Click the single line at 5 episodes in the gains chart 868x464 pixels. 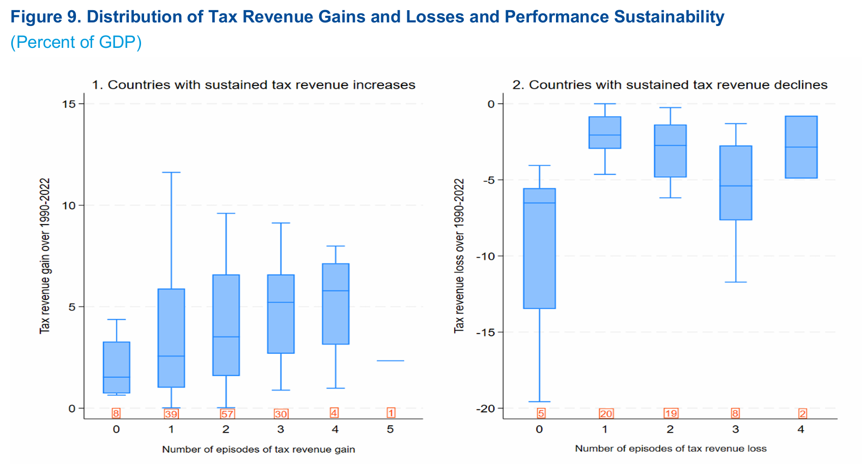(390, 361)
